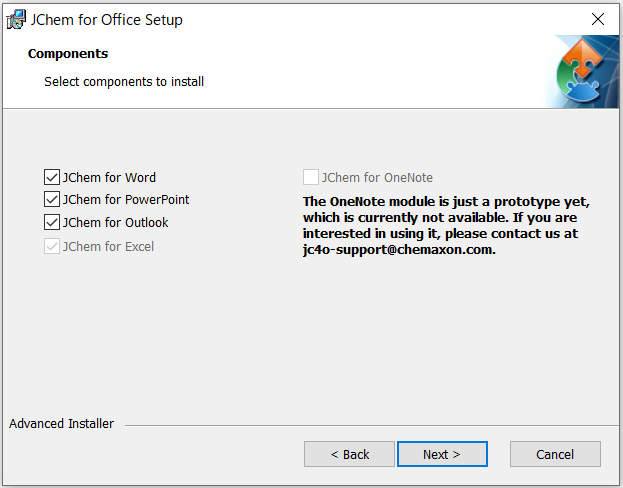Uncheck the JChem for Word checkbox
The height and width of the screenshot is (488, 623).
click(52, 177)
